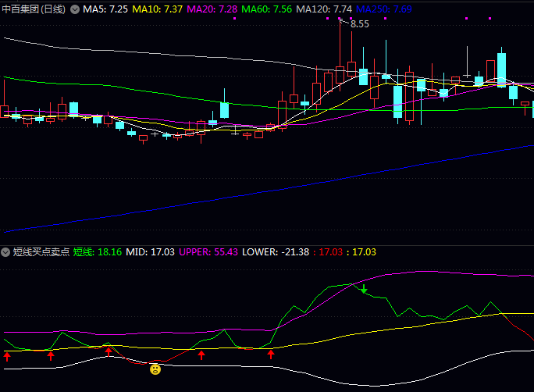Image resolution: width=534 pixels, height=392 pixels.
Task: Click the third red buy arrow from left
Action: pyautogui.click(x=109, y=352)
